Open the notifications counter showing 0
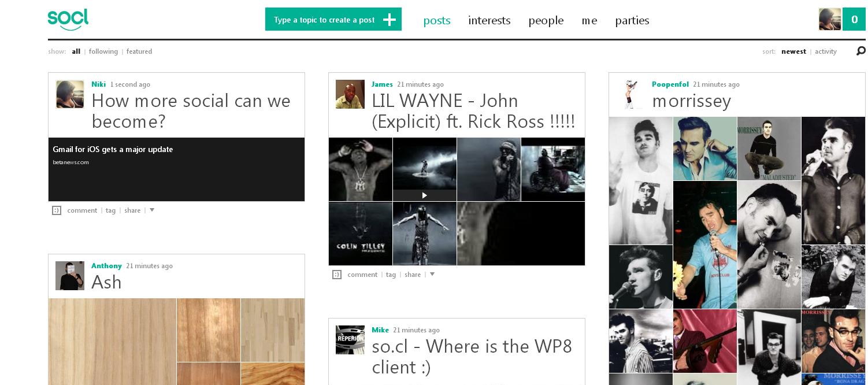Image resolution: width=868 pixels, height=385 pixels. pyautogui.click(x=854, y=19)
